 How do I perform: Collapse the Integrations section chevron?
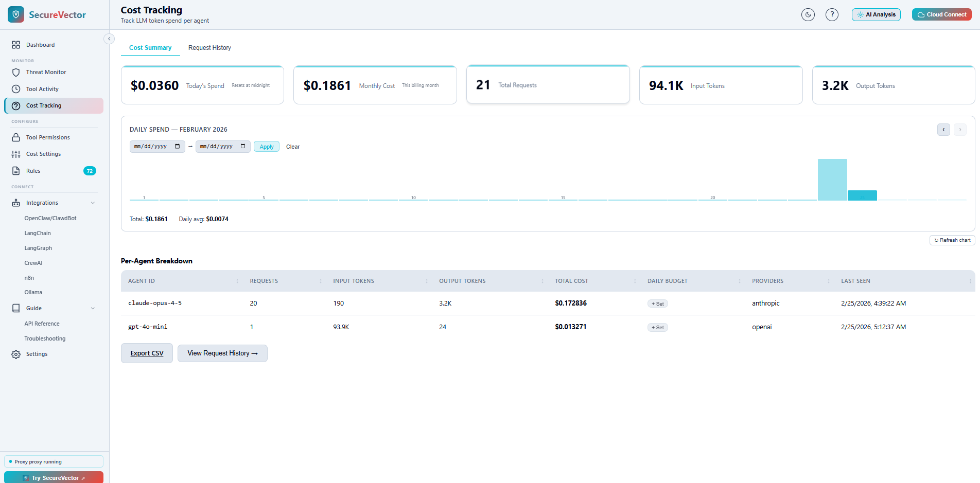pos(93,203)
